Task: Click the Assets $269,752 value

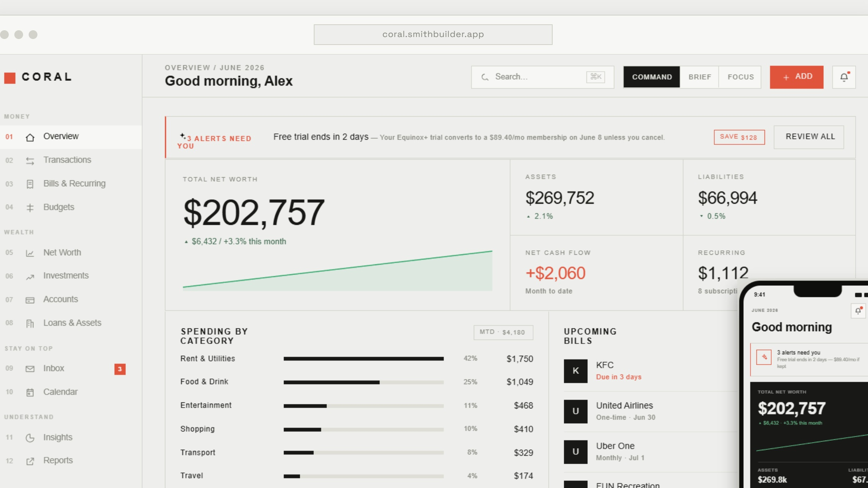Action: point(560,198)
